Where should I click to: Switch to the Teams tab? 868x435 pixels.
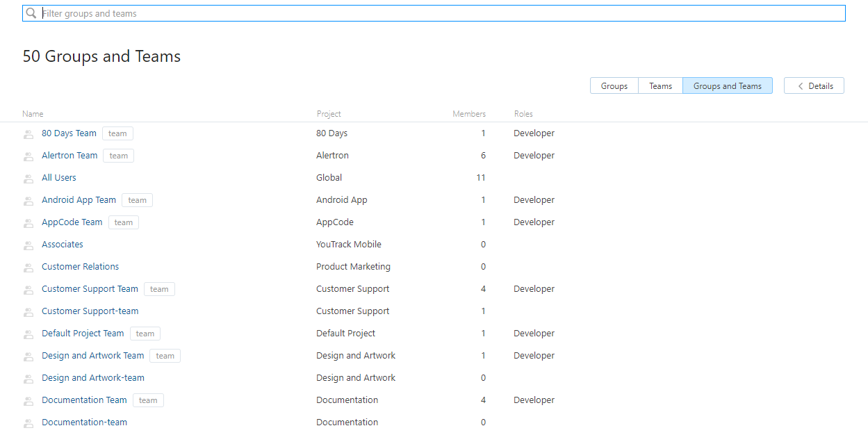(660, 85)
